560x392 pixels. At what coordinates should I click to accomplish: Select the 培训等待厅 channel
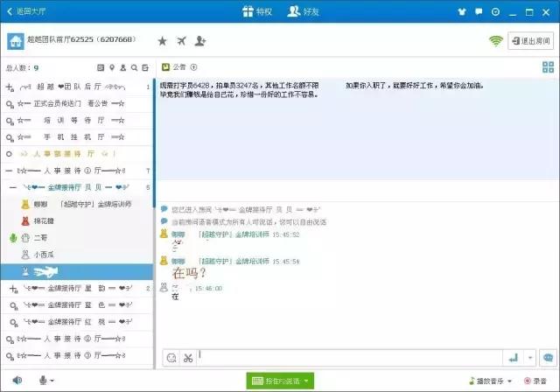point(76,121)
